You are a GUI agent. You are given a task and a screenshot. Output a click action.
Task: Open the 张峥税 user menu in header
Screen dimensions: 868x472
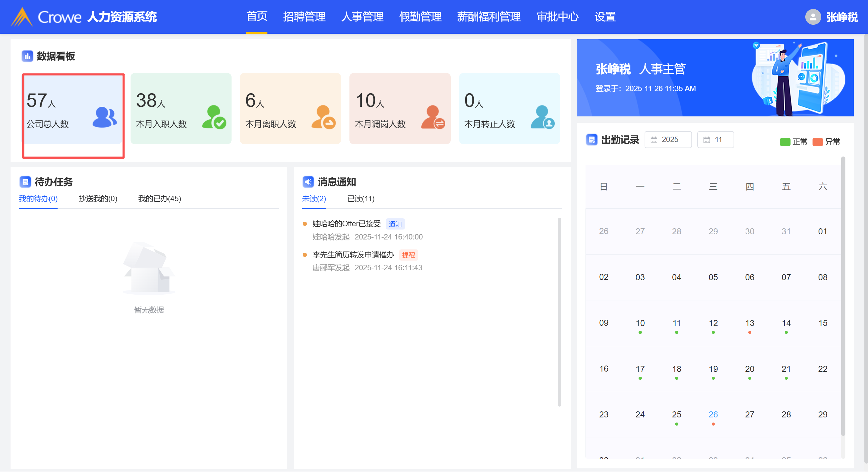841,17
